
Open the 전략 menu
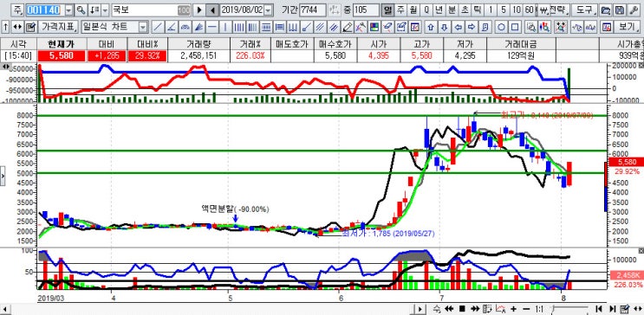(559, 10)
